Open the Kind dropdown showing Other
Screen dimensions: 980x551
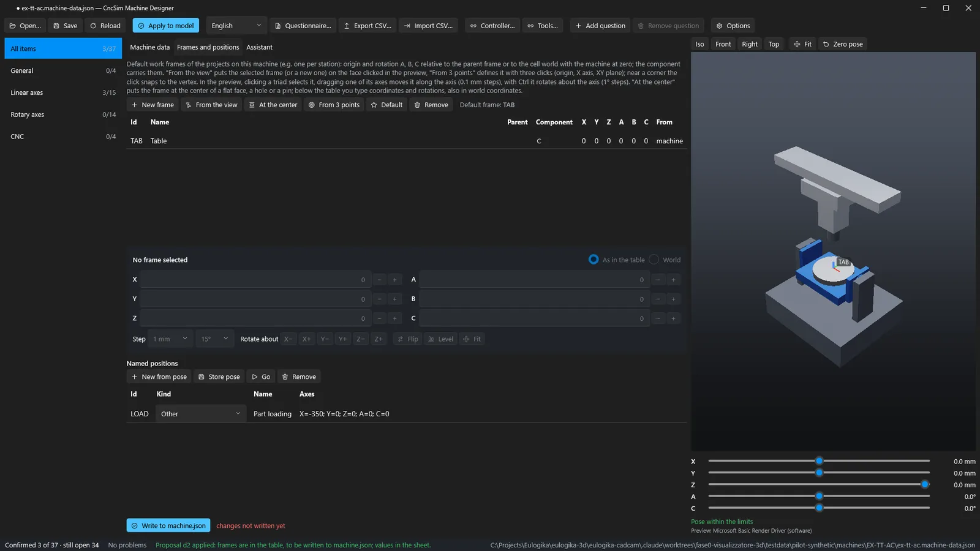point(201,414)
